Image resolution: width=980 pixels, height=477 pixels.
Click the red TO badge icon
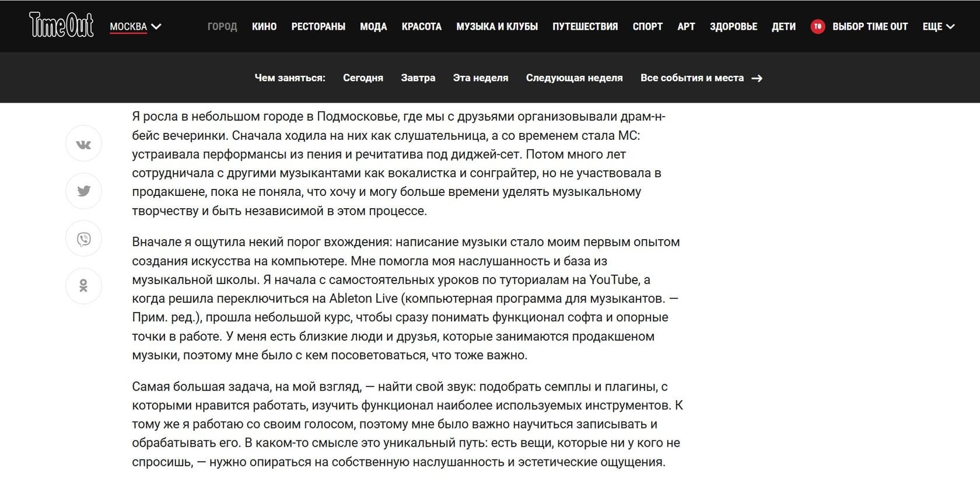[818, 26]
